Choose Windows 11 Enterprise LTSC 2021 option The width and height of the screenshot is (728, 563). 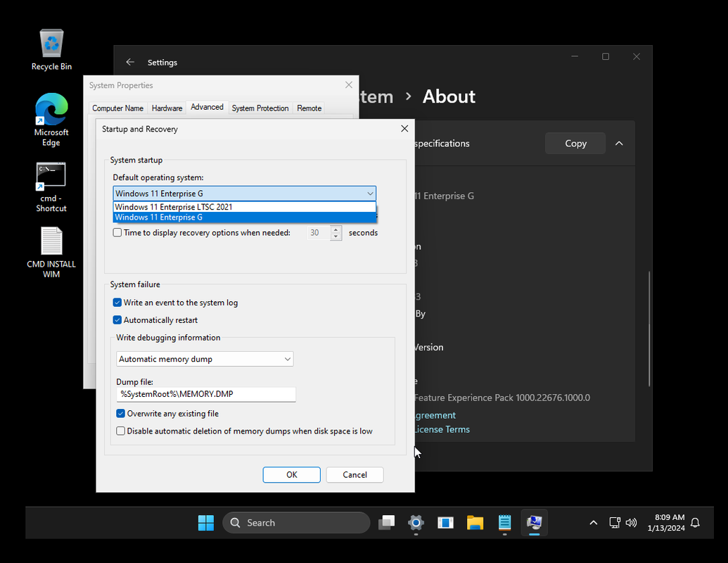(x=245, y=207)
